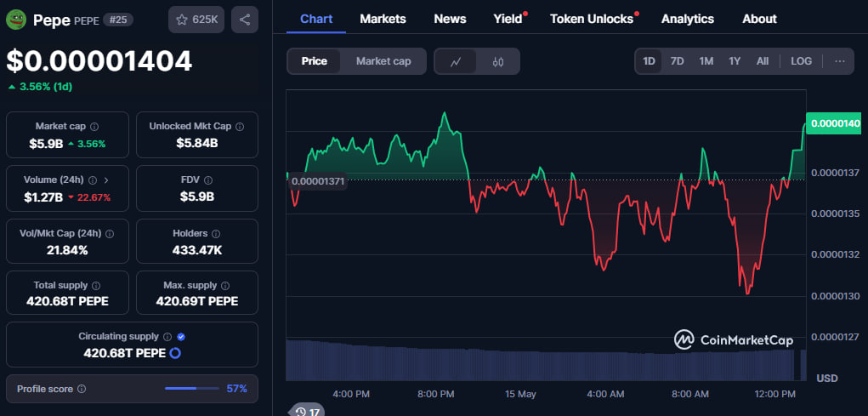The height and width of the screenshot is (416, 868).
Task: Set chart range to All
Action: coord(763,61)
